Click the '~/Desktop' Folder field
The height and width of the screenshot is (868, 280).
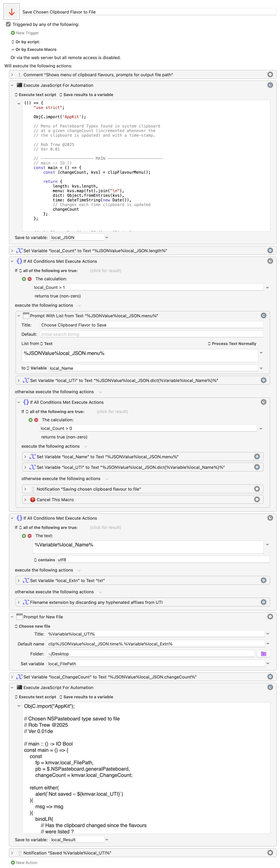(x=151, y=654)
